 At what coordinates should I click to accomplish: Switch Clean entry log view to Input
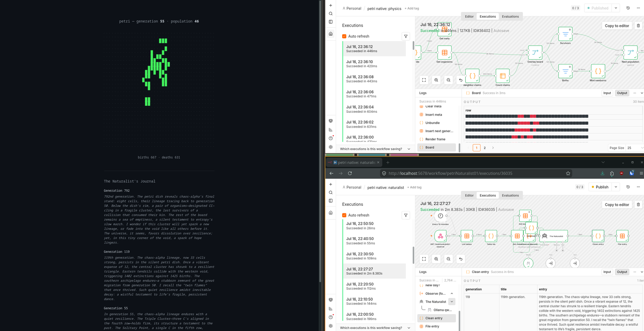click(607, 272)
